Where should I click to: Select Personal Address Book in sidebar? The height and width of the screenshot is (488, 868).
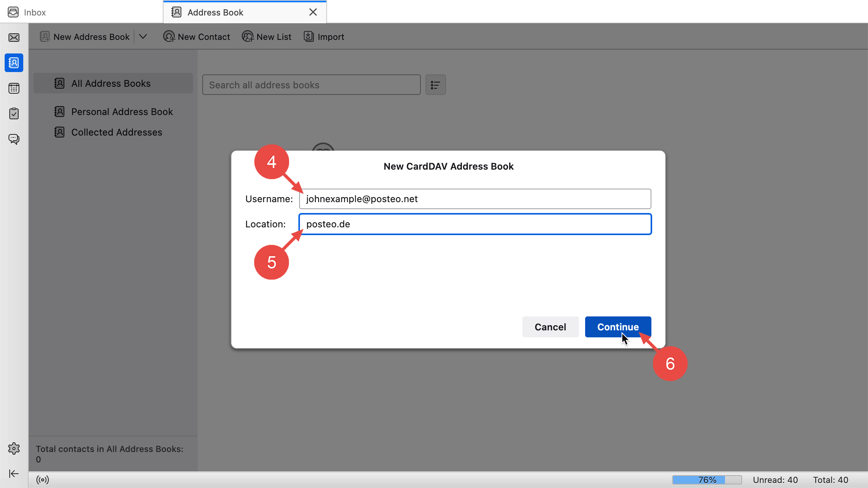[x=122, y=112]
